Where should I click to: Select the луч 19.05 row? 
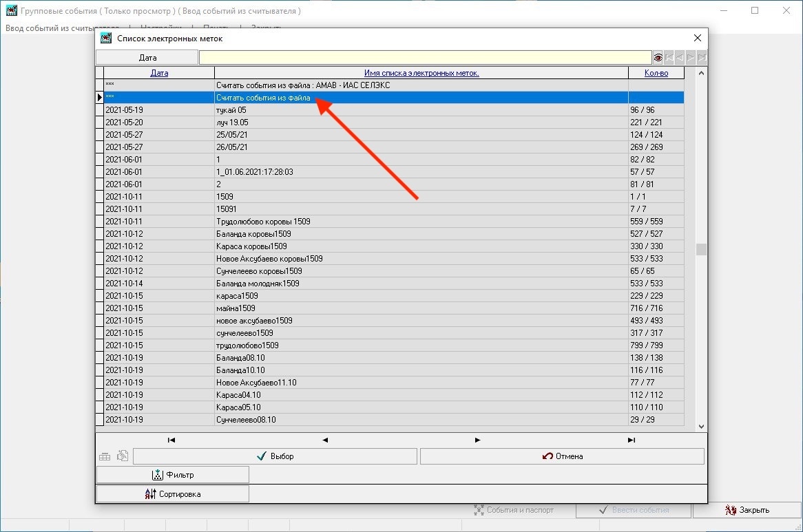[x=394, y=123]
